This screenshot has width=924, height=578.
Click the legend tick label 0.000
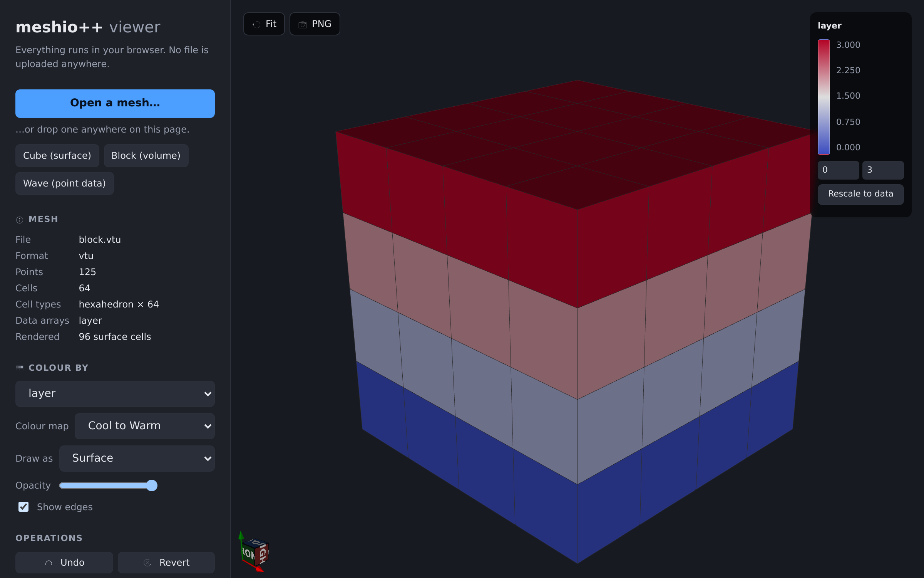848,148
